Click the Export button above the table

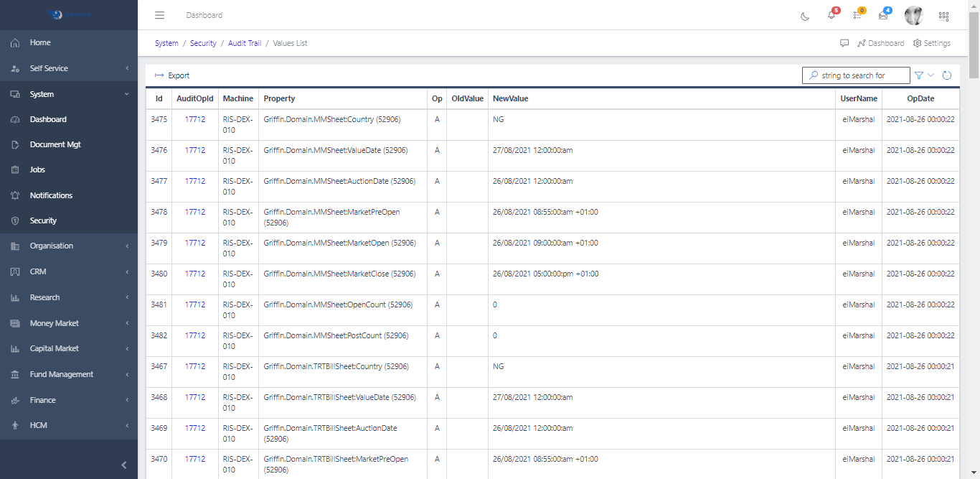171,75
